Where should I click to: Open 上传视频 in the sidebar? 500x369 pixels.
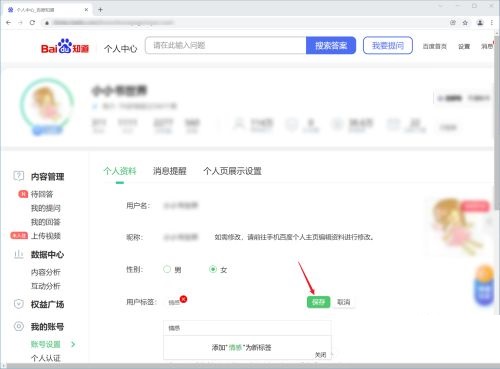coord(46,236)
